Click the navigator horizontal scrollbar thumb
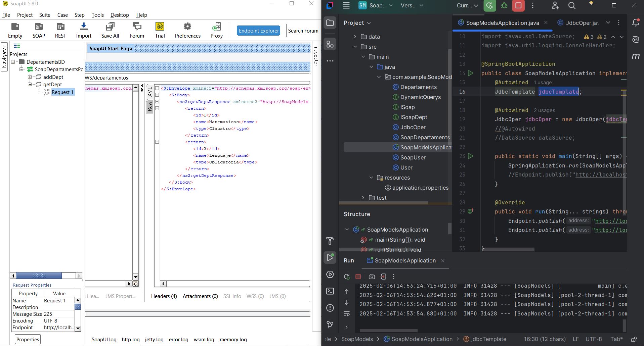Viewport: 644px width, 346px height. point(39,276)
